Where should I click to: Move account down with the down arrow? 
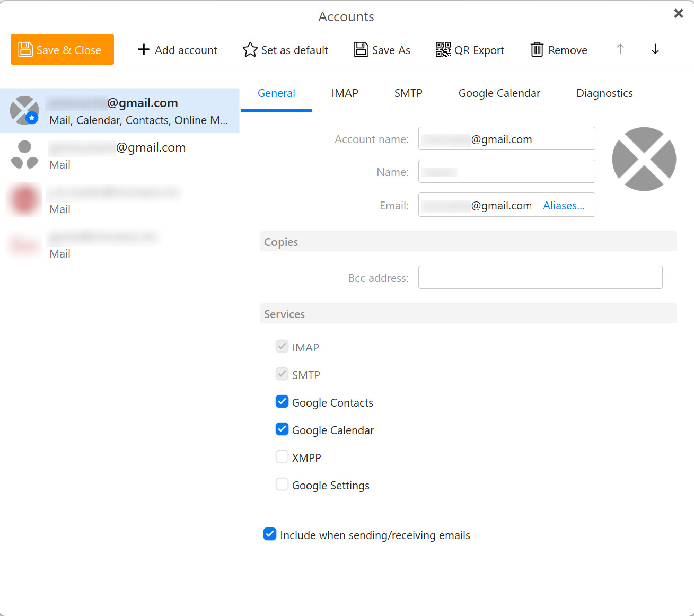pos(655,49)
